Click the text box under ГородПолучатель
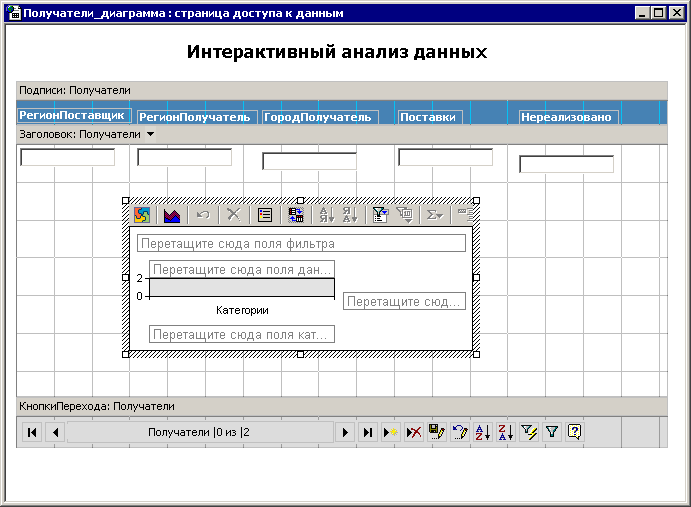 (x=309, y=161)
